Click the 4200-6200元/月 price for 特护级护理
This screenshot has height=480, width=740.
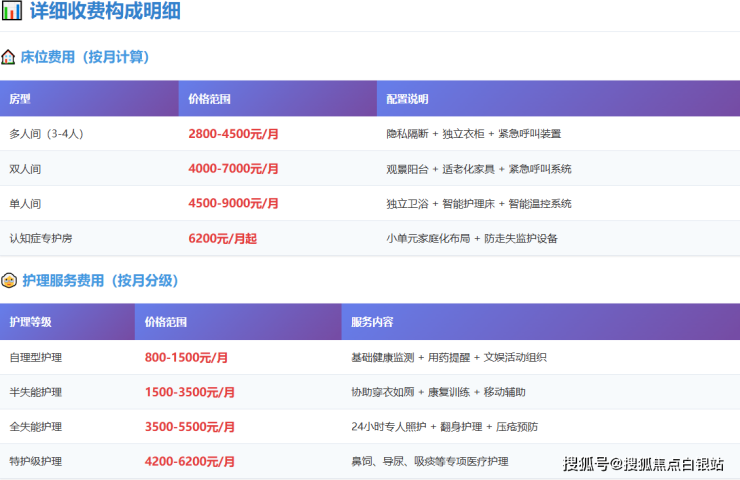[190, 462]
